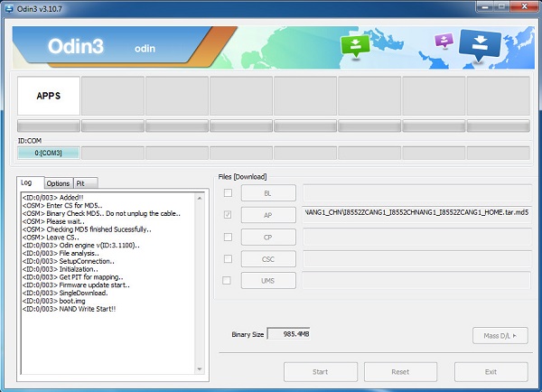Click the CP file path field
The height and width of the screenshot is (392, 542).
(416, 238)
